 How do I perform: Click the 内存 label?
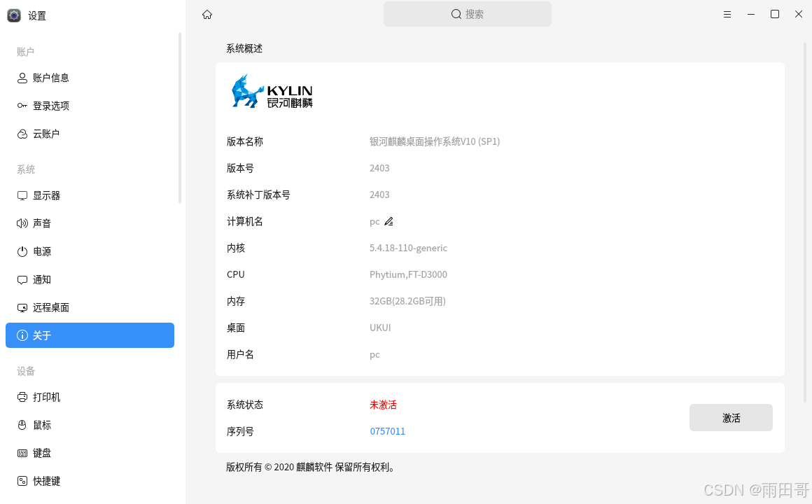point(236,302)
